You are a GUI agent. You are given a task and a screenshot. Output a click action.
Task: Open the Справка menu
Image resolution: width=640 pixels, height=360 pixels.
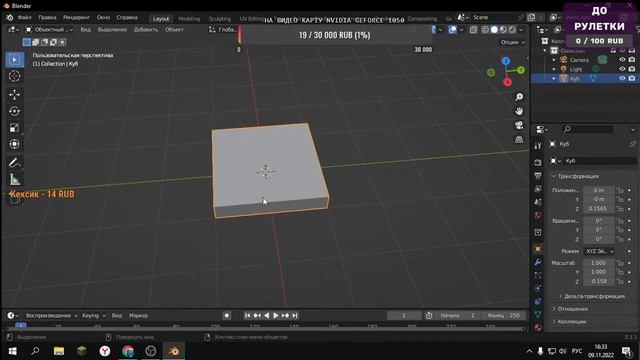(127, 18)
